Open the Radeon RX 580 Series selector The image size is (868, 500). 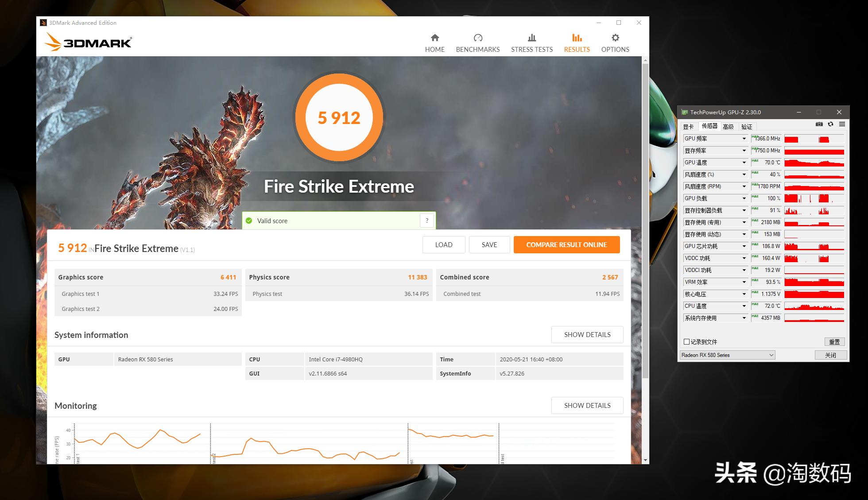coord(727,355)
